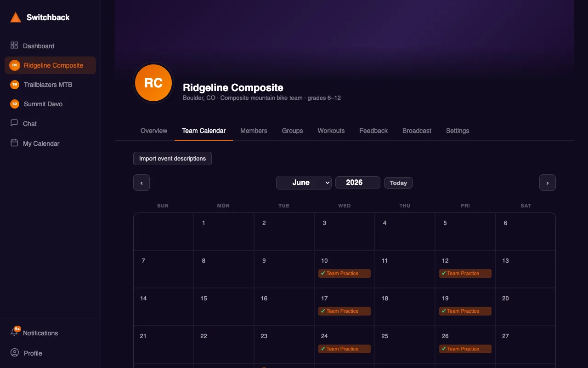The width and height of the screenshot is (588, 368).
Task: Open the Notifications sidebar link
Action: pyautogui.click(x=51, y=333)
